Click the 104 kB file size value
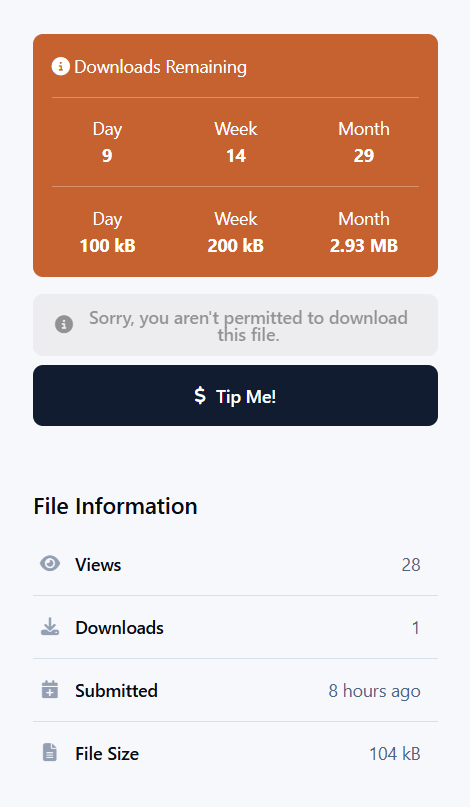Image resolution: width=470 pixels, height=807 pixels. click(x=395, y=753)
